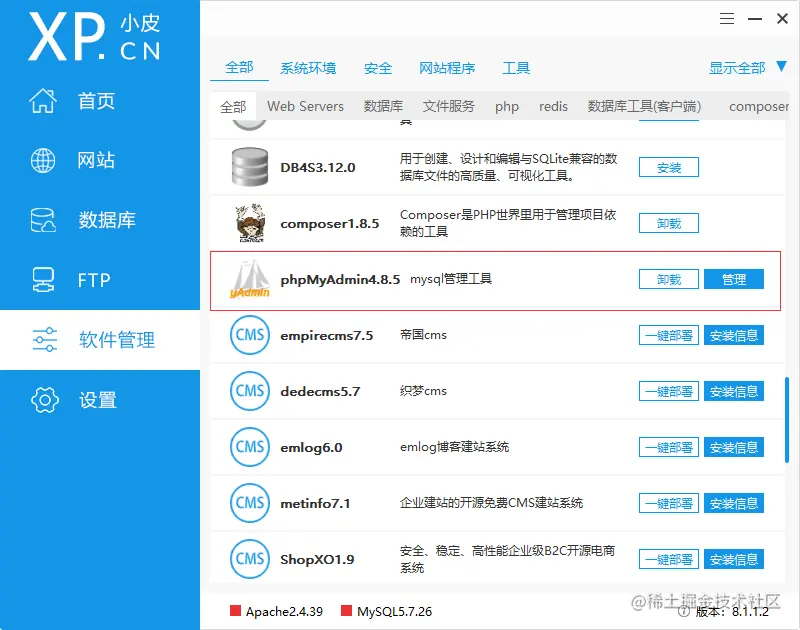Click the composer conductor icon
Screen dimensions: 800x630
[x=250, y=223]
